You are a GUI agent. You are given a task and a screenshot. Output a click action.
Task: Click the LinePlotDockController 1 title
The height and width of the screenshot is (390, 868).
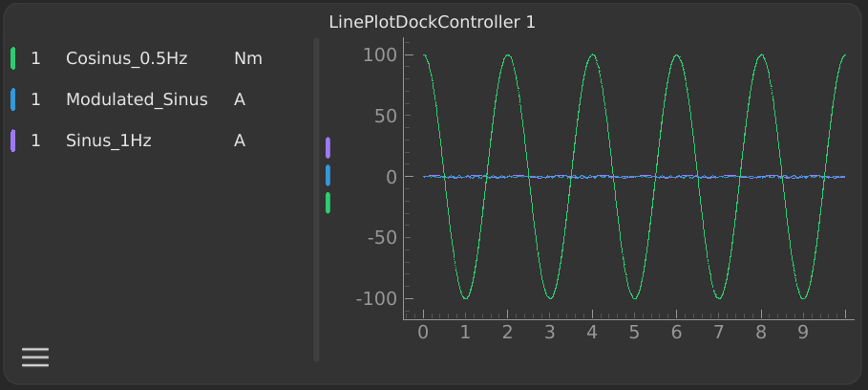click(x=432, y=21)
